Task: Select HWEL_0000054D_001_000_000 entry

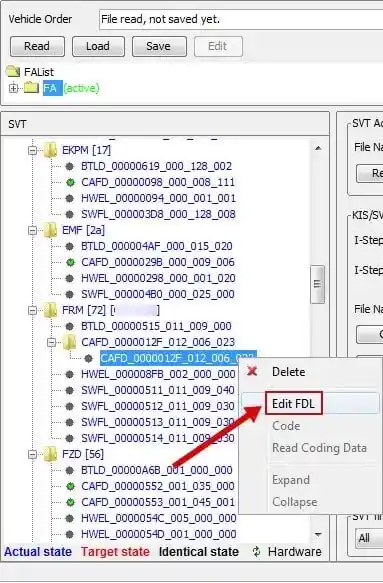Action: pyautogui.click(x=159, y=534)
